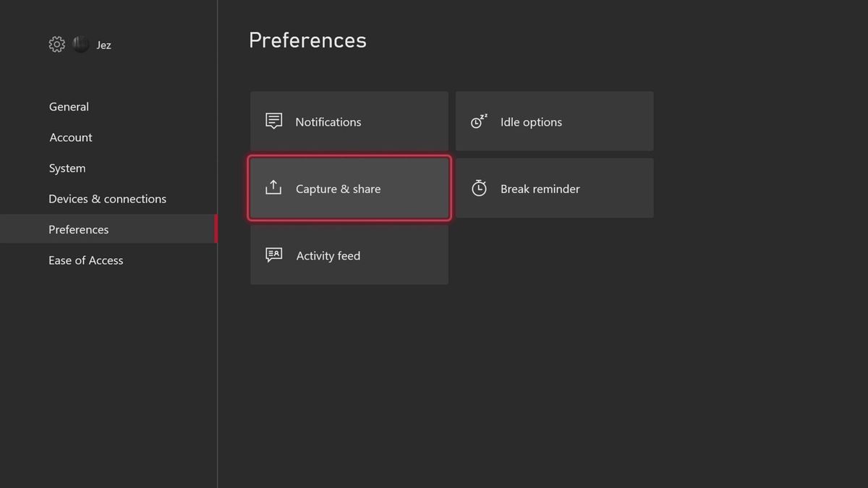Select General in the sidebar
The image size is (868, 488).
[69, 106]
